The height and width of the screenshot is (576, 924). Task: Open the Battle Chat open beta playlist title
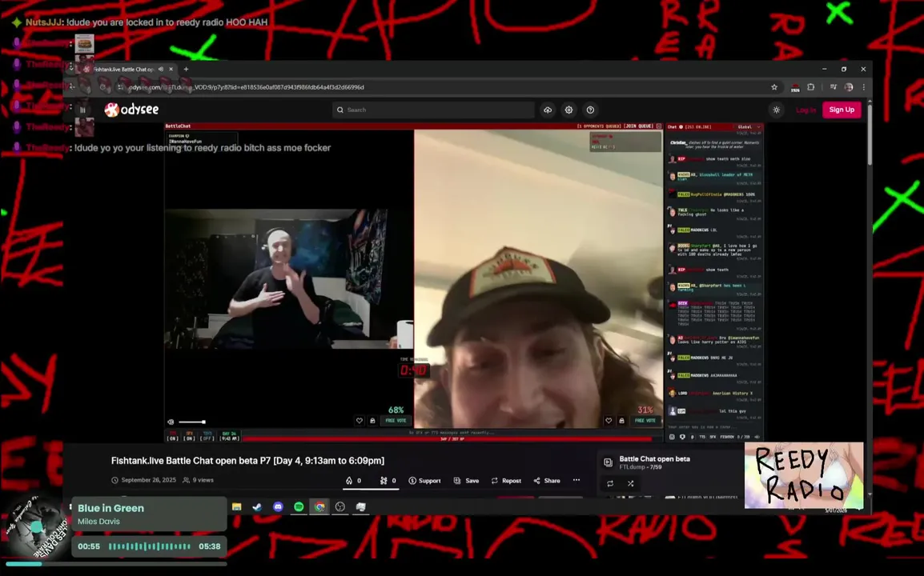point(654,458)
